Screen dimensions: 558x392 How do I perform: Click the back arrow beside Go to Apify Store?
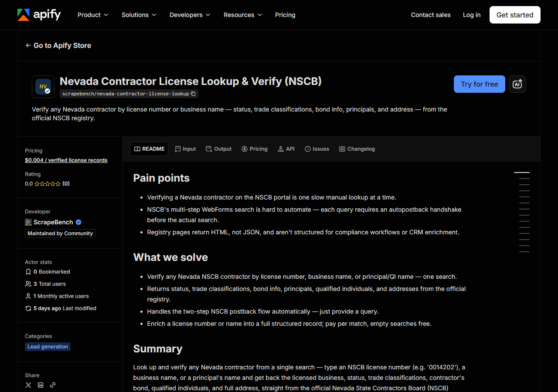click(28, 45)
